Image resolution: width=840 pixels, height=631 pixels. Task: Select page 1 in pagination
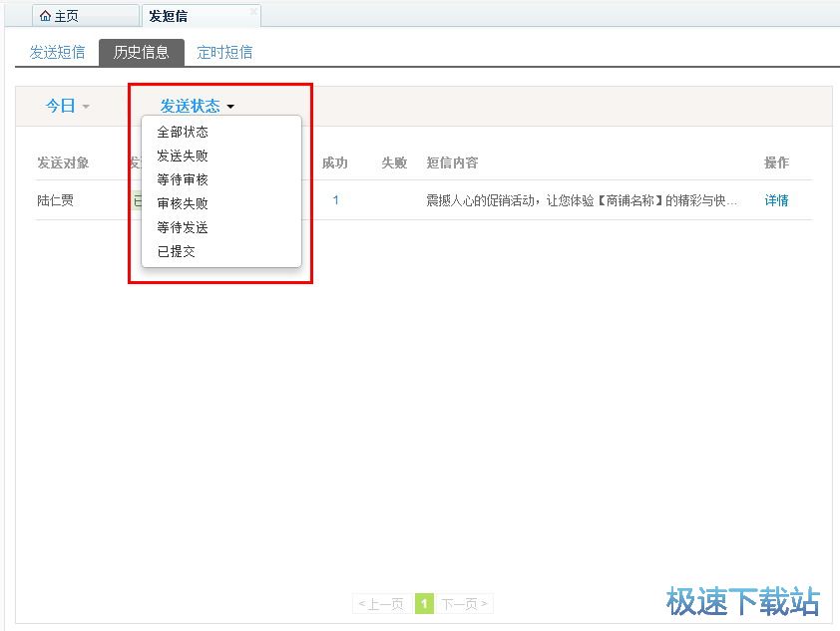pyautogui.click(x=424, y=604)
